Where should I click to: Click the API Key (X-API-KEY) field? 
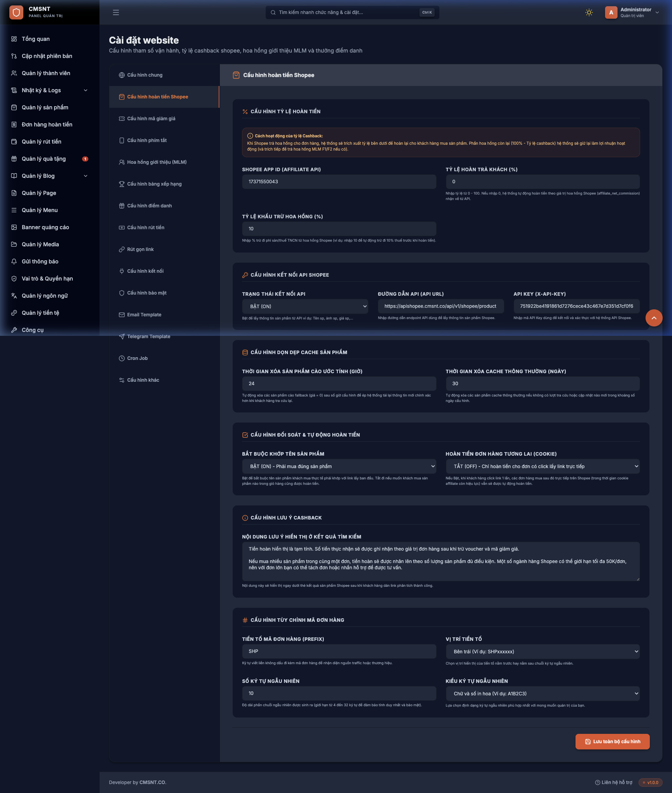(576, 306)
